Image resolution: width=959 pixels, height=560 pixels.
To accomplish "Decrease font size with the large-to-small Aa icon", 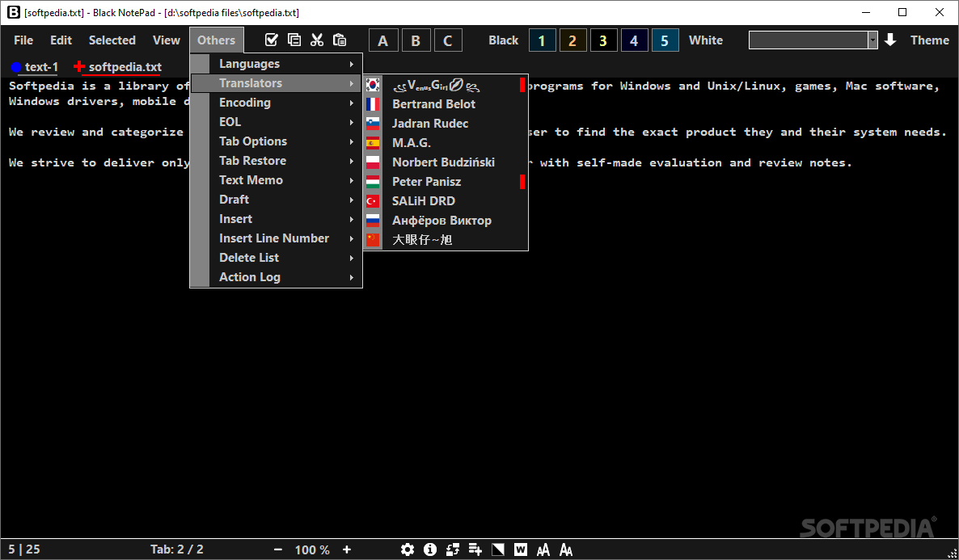I will [566, 549].
